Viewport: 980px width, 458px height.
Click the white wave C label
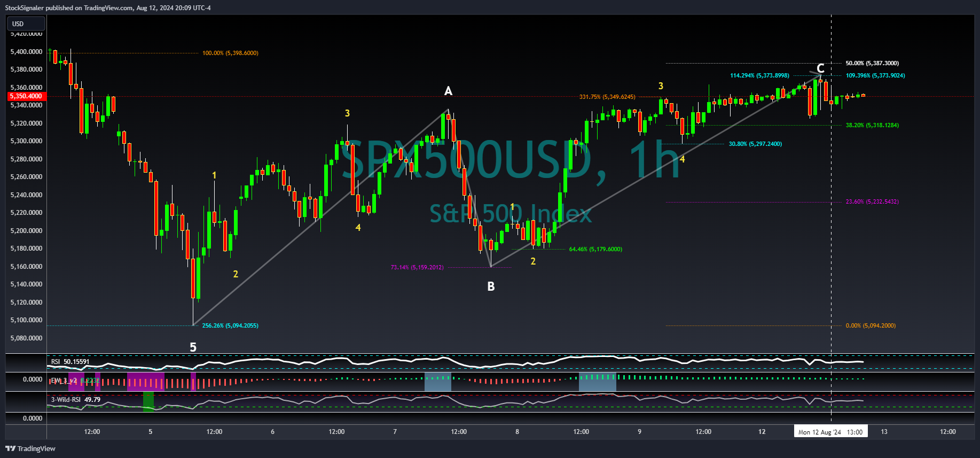[x=821, y=68]
